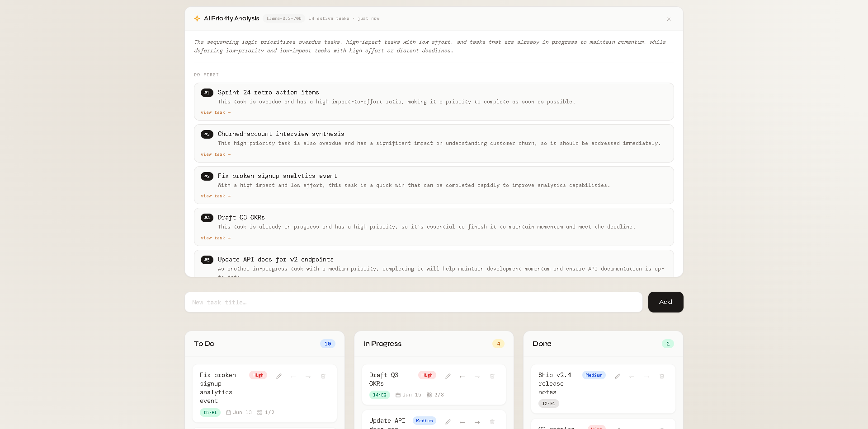Open view task link for Draft Q3 OKRs
This screenshot has height=429, width=868.
[216, 238]
